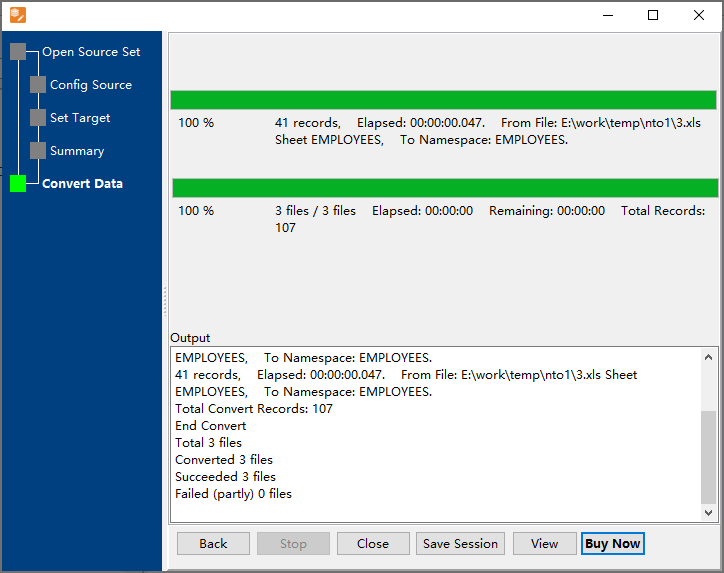The width and height of the screenshot is (724, 573).
Task: Click the Output scrollbar down arrow
Action: tap(709, 512)
